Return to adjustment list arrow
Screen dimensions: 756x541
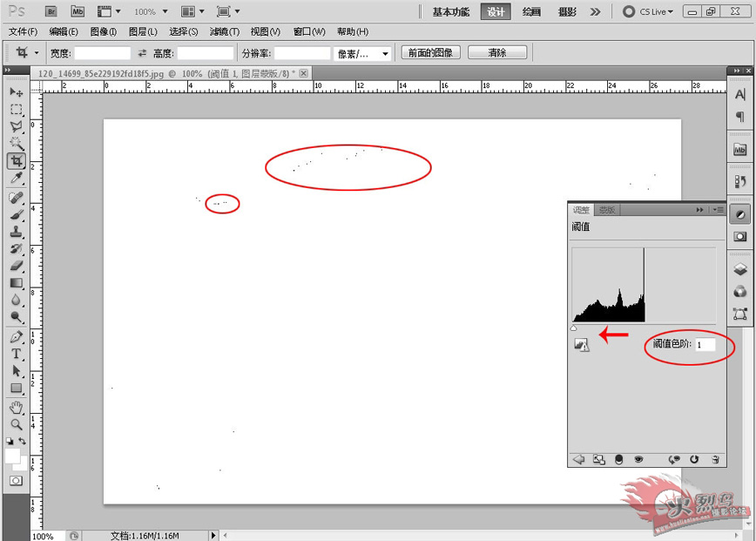pyautogui.click(x=578, y=459)
